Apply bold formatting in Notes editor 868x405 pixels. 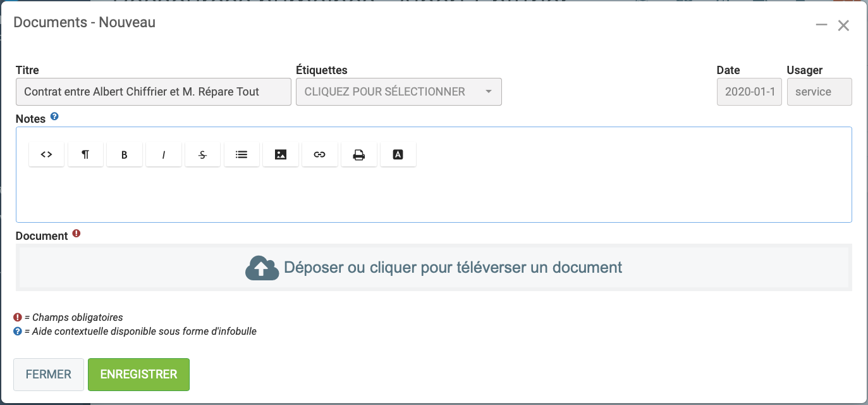click(x=125, y=154)
